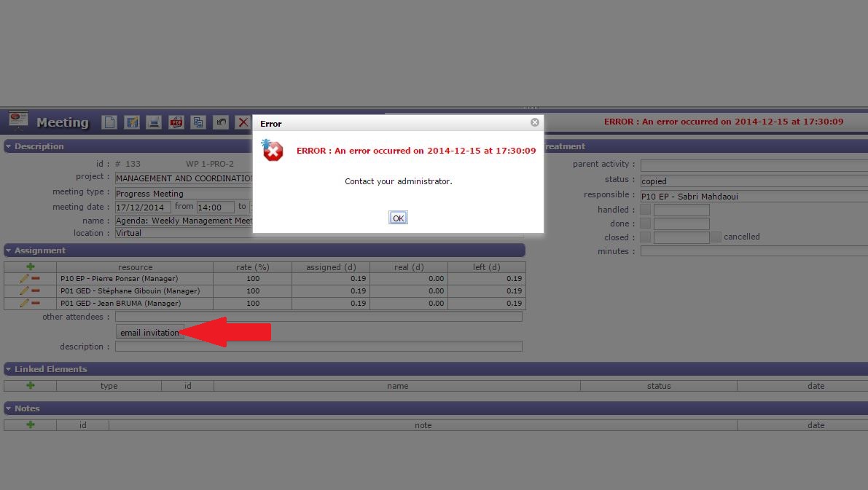Click the meeting name field

pos(184,221)
